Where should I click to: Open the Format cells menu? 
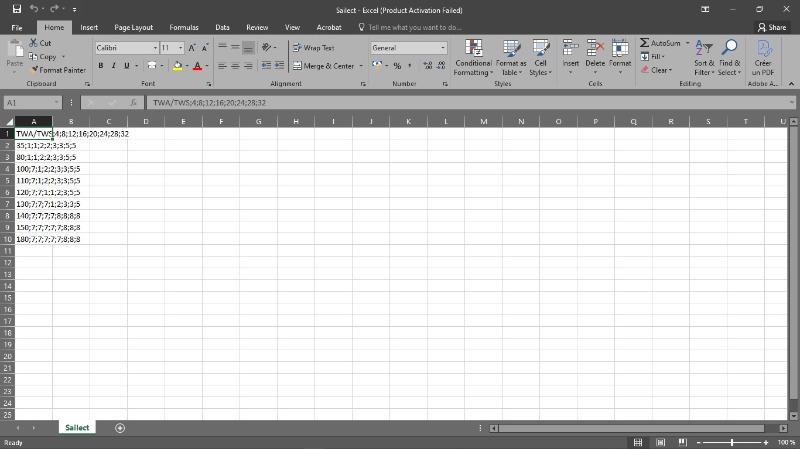620,57
